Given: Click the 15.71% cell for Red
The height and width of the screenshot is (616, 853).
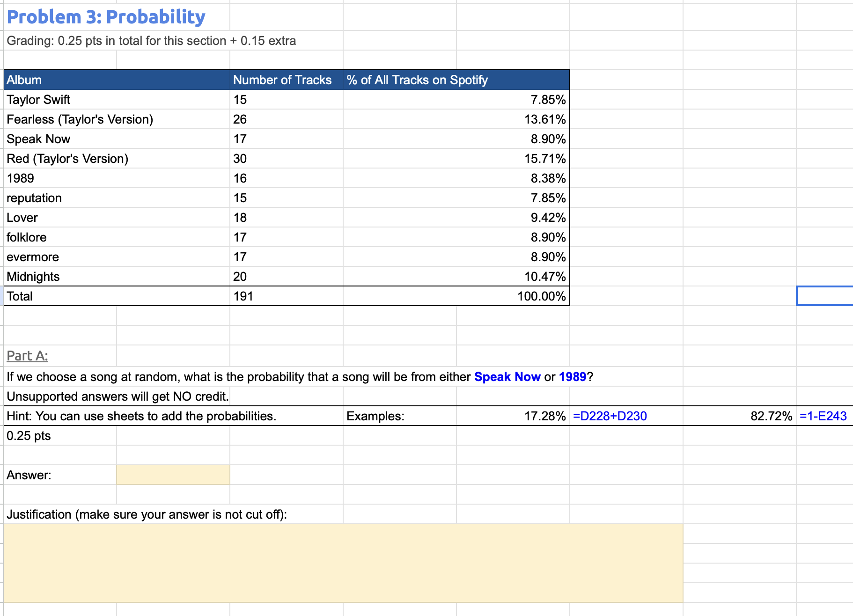Looking at the screenshot, I should click(456, 159).
